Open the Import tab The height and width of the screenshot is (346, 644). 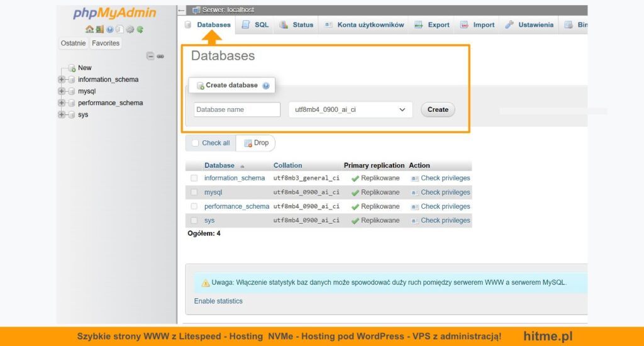pyautogui.click(x=477, y=25)
